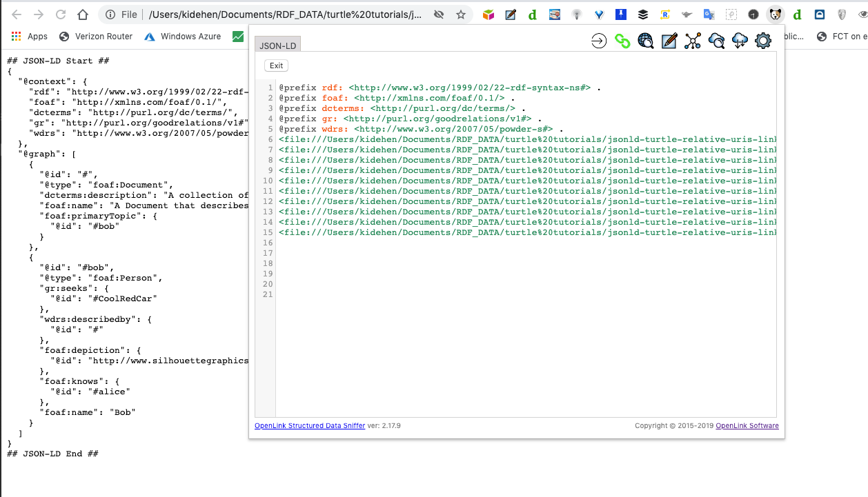This screenshot has width=868, height=497.
Task: Click the microphone podcast extension icon
Action: point(577,14)
